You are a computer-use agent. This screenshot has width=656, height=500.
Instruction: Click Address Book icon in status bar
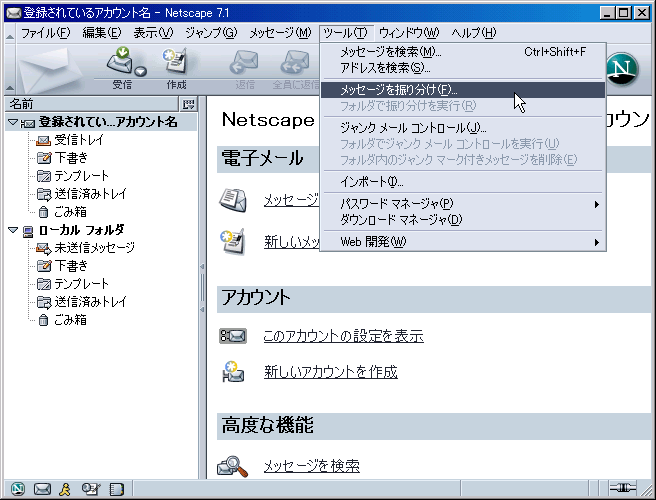click(x=116, y=489)
